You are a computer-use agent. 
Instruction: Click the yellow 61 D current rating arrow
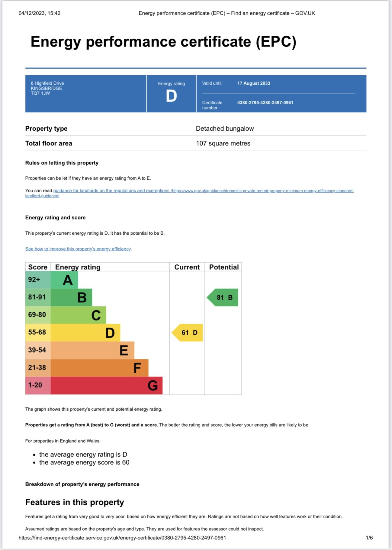point(188,333)
